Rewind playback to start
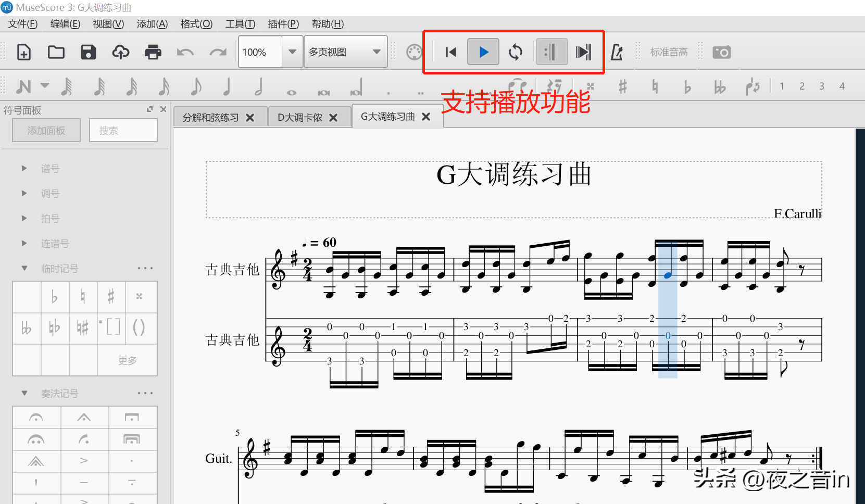Viewport: 865px width, 504px height. (x=451, y=52)
